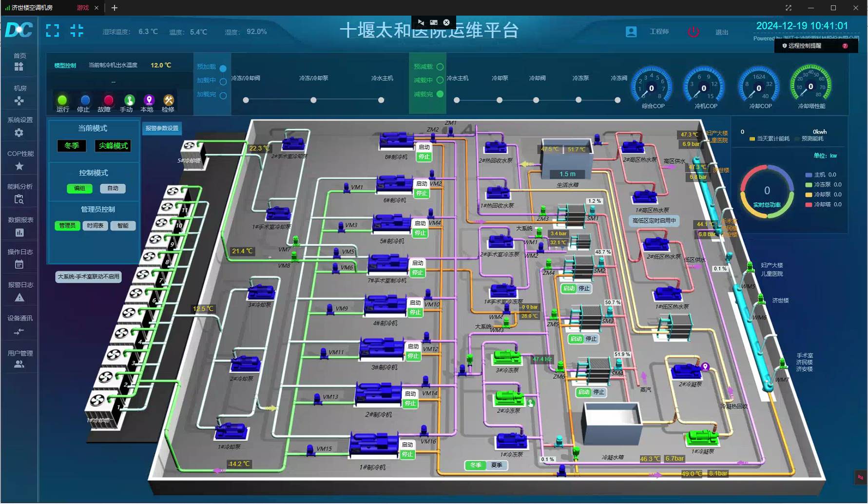Open 操作日志 operation log
Image resolution: width=868 pixels, height=504 pixels.
pyautogui.click(x=19, y=259)
